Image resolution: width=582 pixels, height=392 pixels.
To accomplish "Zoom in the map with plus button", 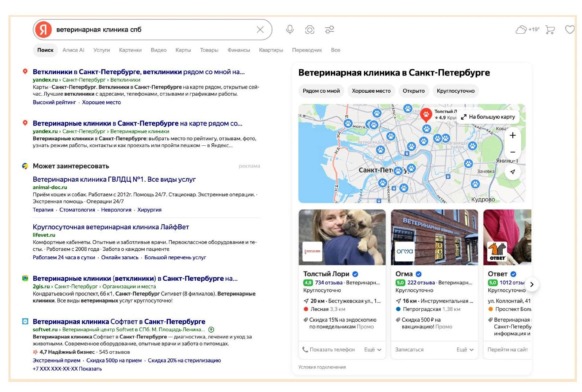I will click(x=513, y=135).
